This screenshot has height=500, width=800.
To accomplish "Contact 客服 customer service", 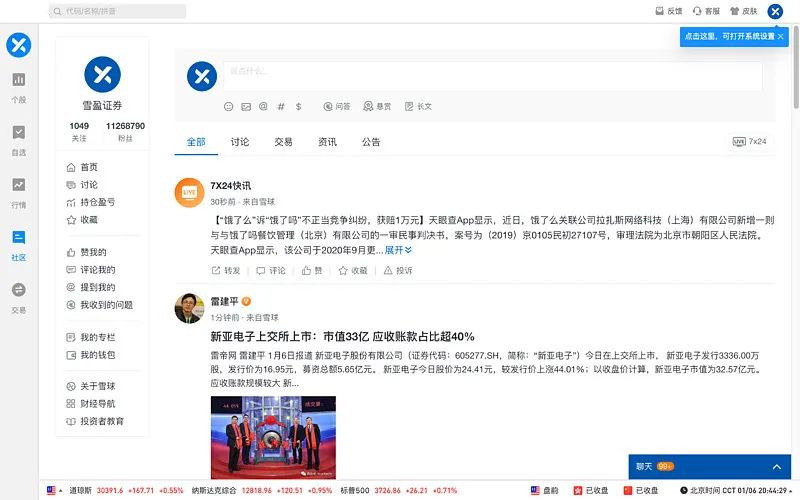I will click(x=706, y=11).
